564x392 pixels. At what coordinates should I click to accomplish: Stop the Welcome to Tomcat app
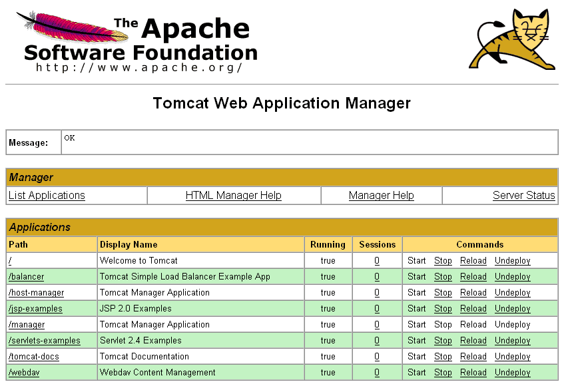(443, 261)
